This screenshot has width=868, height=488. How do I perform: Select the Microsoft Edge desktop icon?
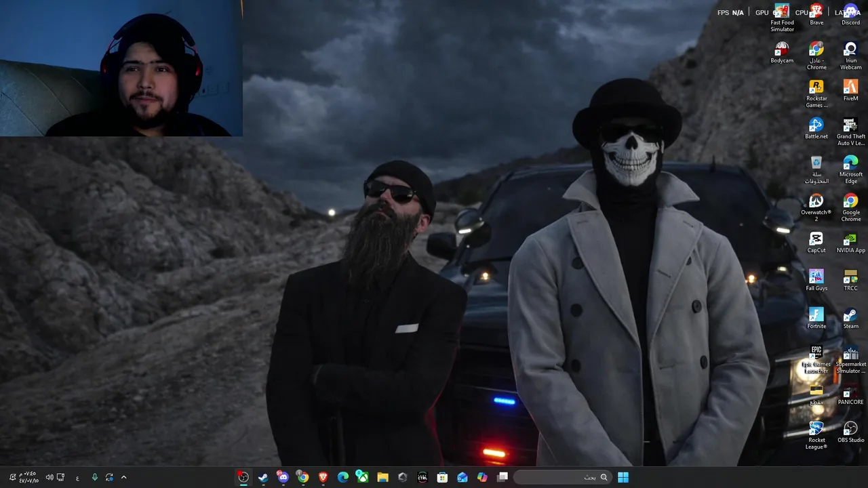click(x=850, y=170)
